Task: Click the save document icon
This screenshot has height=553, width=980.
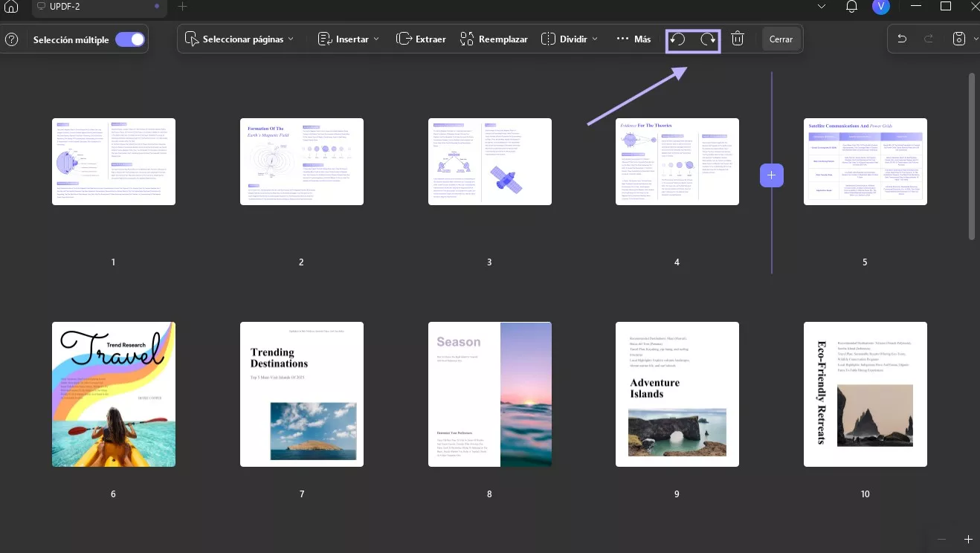Action: tap(959, 39)
